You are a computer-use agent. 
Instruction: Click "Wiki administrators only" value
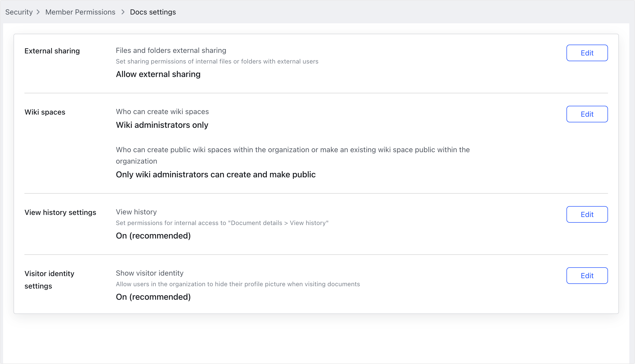[x=162, y=125]
